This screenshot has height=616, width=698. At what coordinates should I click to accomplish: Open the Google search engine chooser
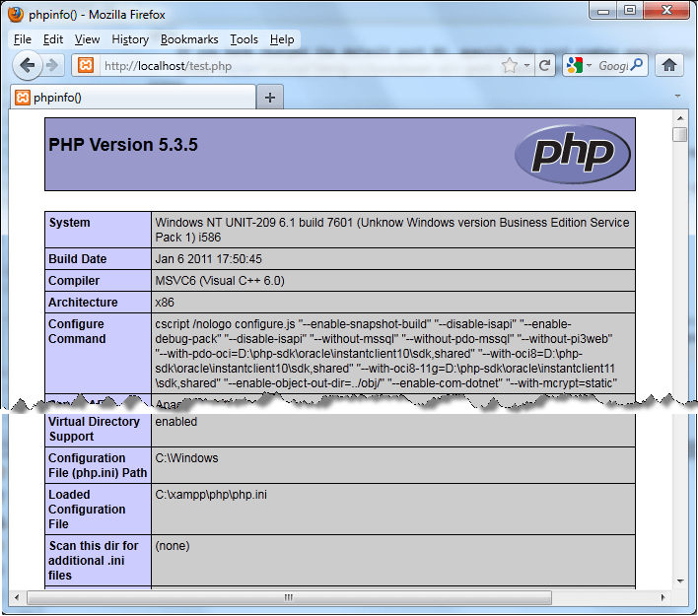579,65
